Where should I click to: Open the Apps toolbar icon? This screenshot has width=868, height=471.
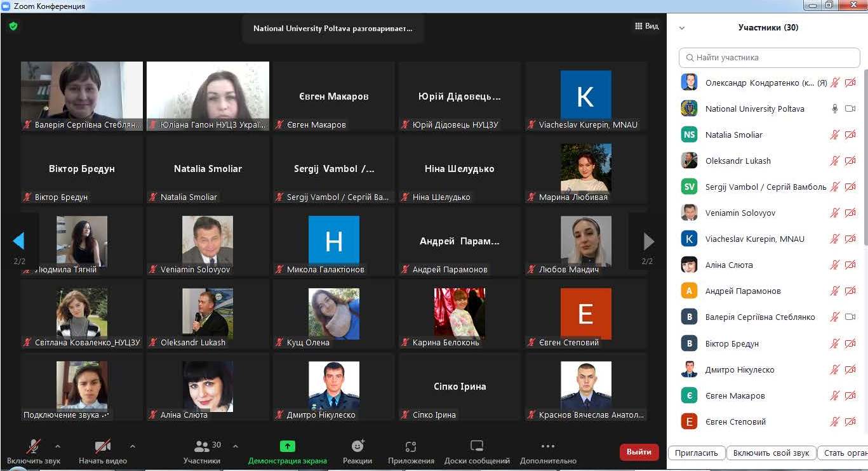pos(411,446)
